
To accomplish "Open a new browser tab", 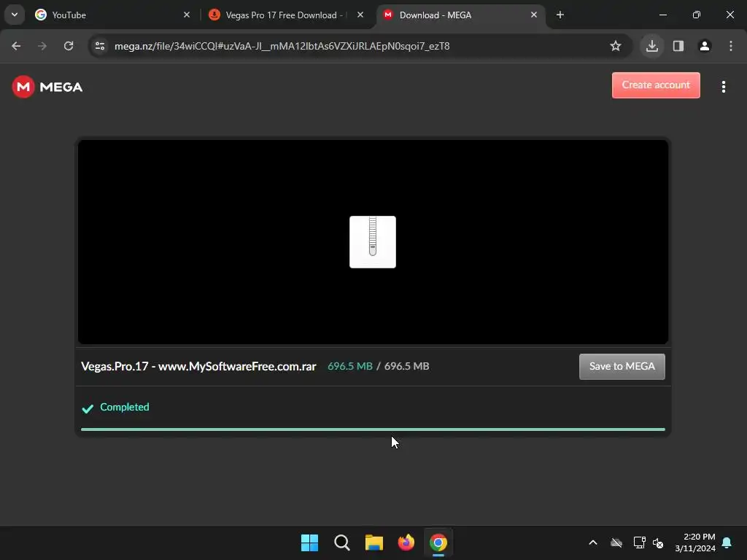I will point(560,15).
